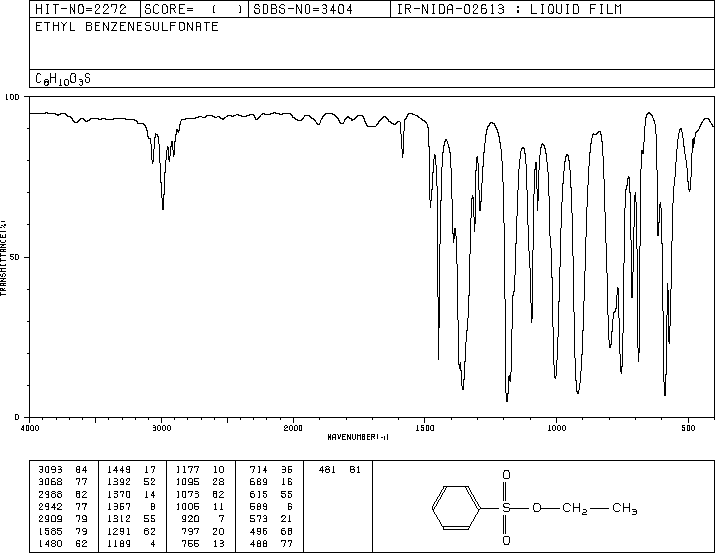The image size is (715, 553).
Task: Click the molecular formula C8H10O3S
Action: (x=63, y=79)
